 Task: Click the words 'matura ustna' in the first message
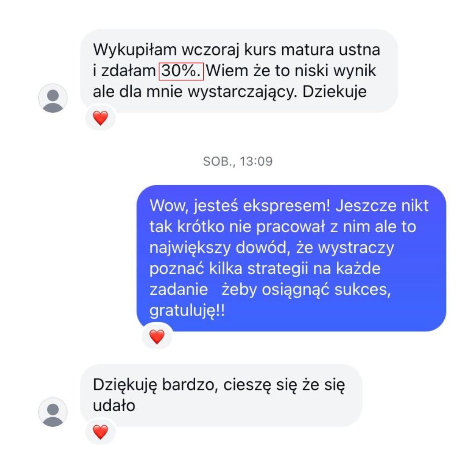(330, 49)
